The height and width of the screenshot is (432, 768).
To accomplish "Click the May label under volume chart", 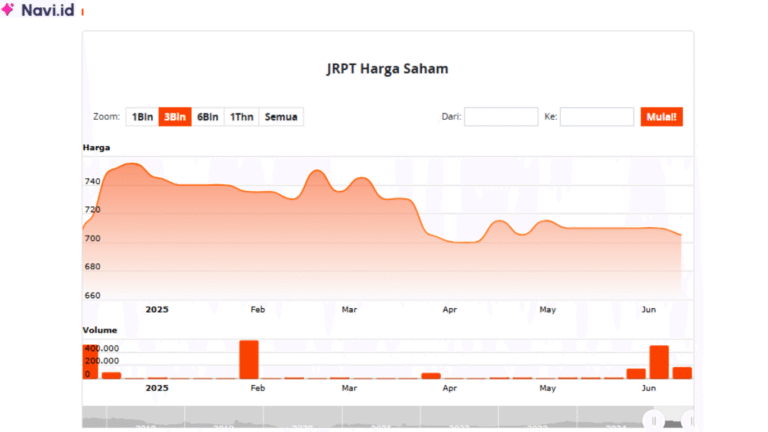I will pos(548,388).
